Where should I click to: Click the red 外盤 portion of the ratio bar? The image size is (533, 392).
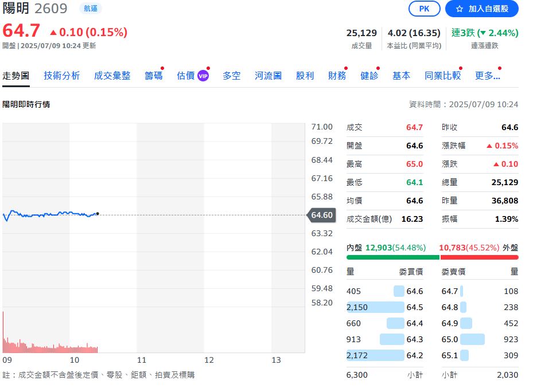(x=479, y=257)
